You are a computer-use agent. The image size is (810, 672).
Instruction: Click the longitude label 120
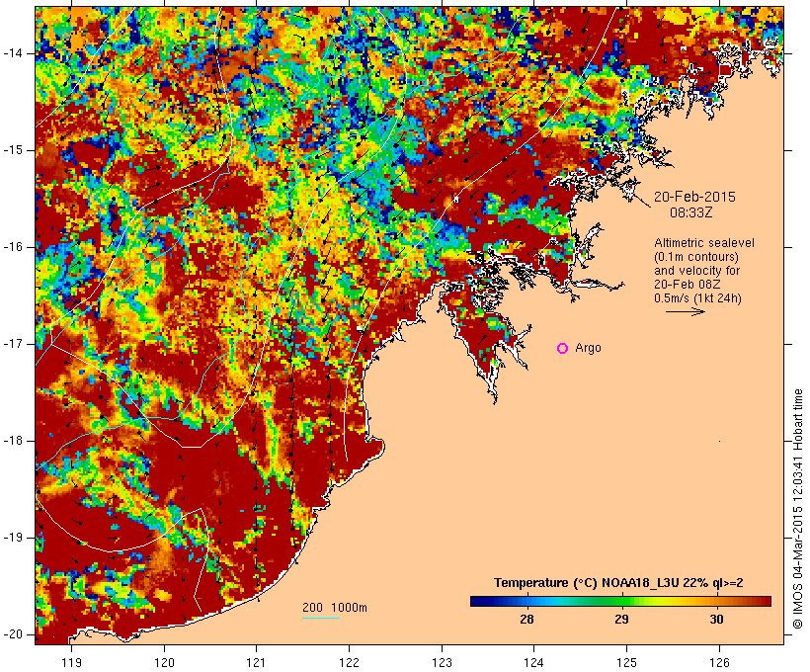pos(164,662)
